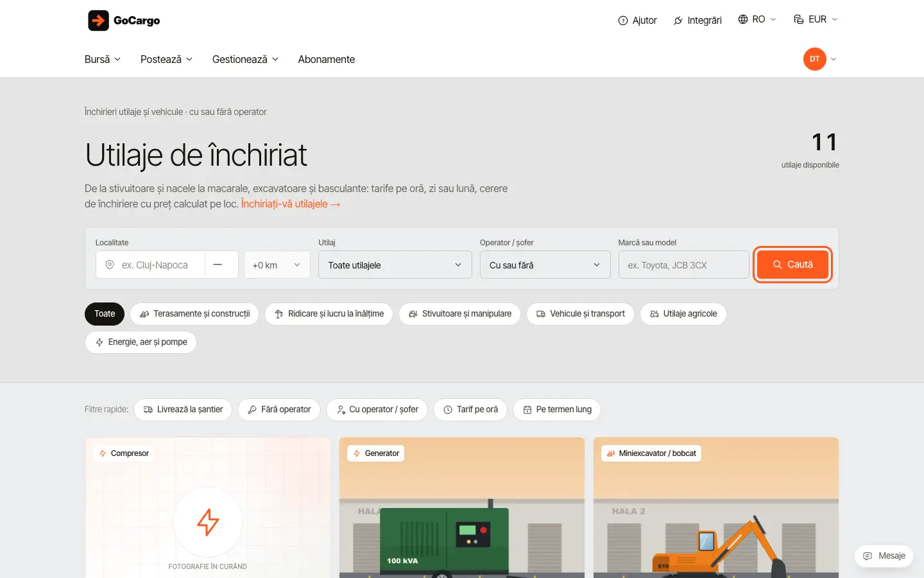Open the Ajutor help link

[x=637, y=21]
